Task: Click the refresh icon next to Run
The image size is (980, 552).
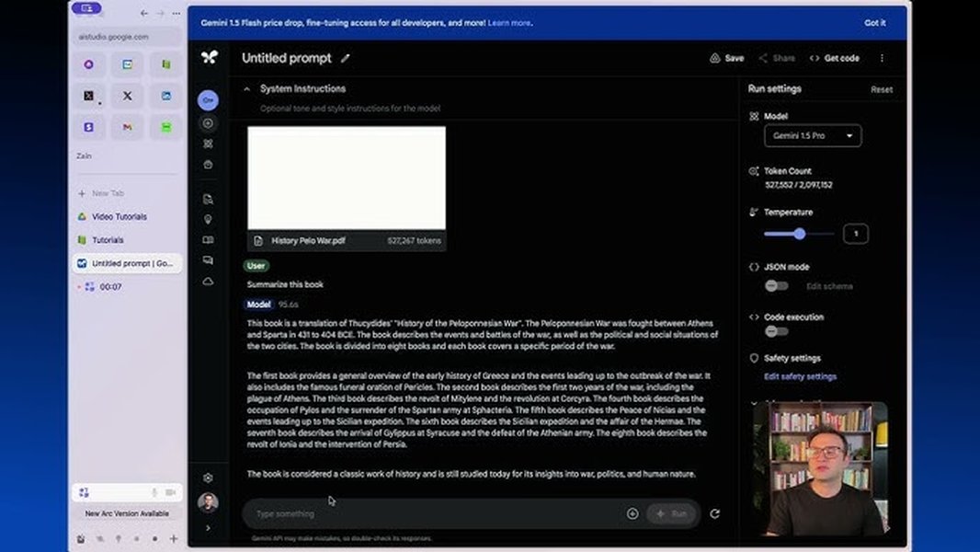Action: [714, 513]
